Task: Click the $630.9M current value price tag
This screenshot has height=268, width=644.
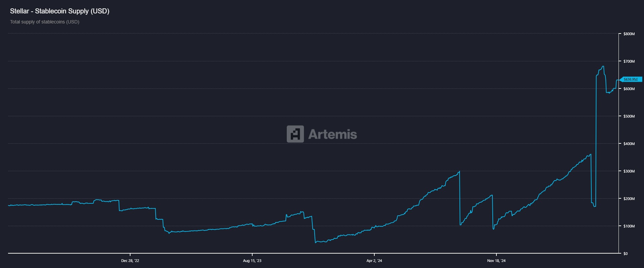Action: pos(631,79)
